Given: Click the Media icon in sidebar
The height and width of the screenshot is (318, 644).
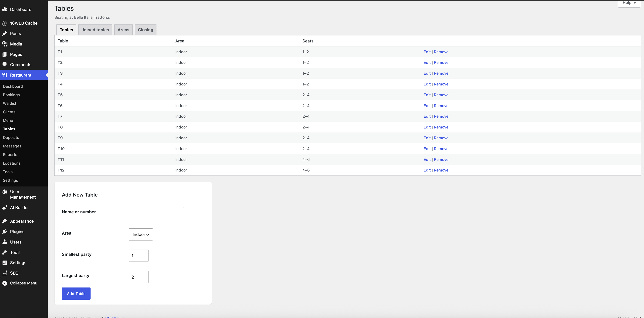Looking at the screenshot, I should click(x=5, y=44).
